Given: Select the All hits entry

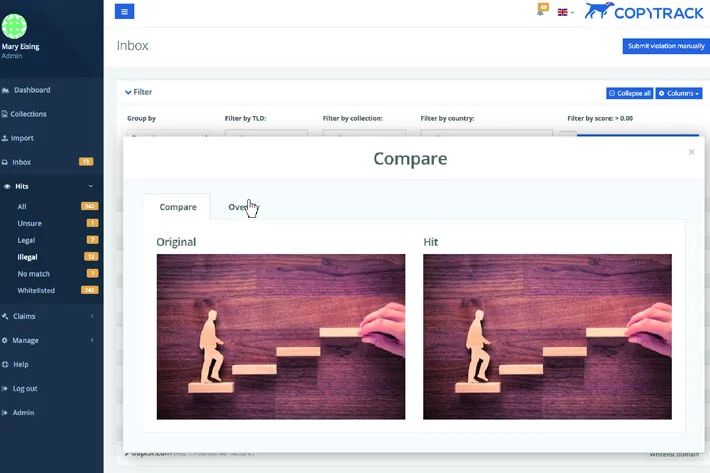Looking at the screenshot, I should [22, 206].
